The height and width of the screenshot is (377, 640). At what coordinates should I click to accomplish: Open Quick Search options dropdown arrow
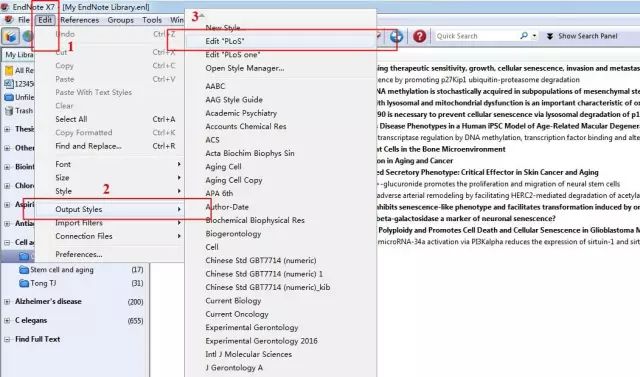(x=534, y=36)
